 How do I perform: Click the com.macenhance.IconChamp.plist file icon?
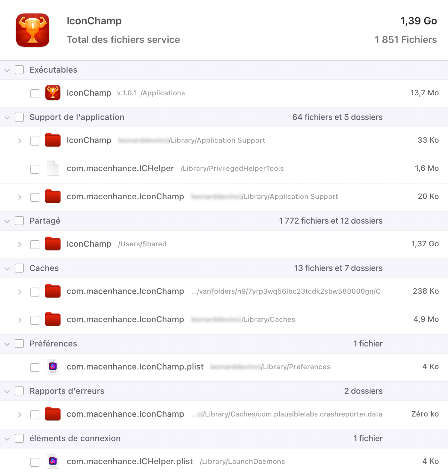[53, 367]
